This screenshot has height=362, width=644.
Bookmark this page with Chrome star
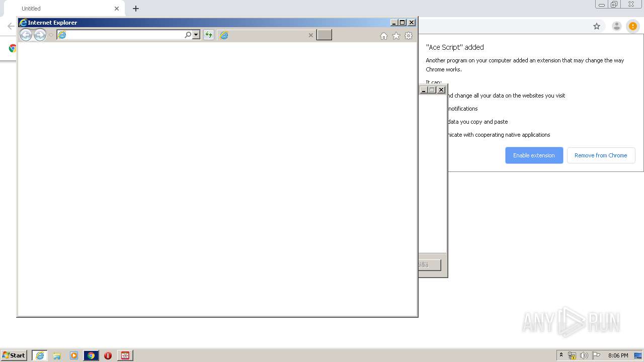(x=597, y=26)
